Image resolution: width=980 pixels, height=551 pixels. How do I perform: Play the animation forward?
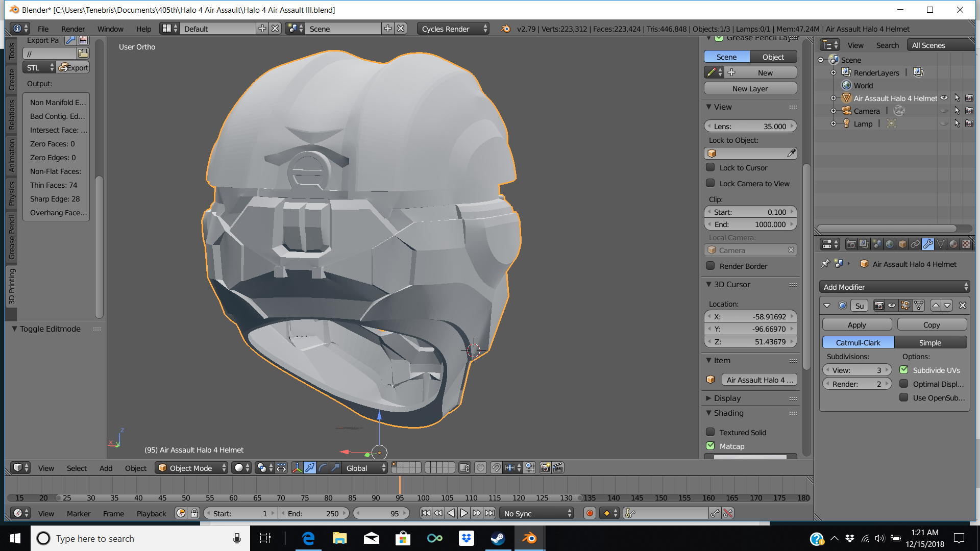(x=463, y=513)
